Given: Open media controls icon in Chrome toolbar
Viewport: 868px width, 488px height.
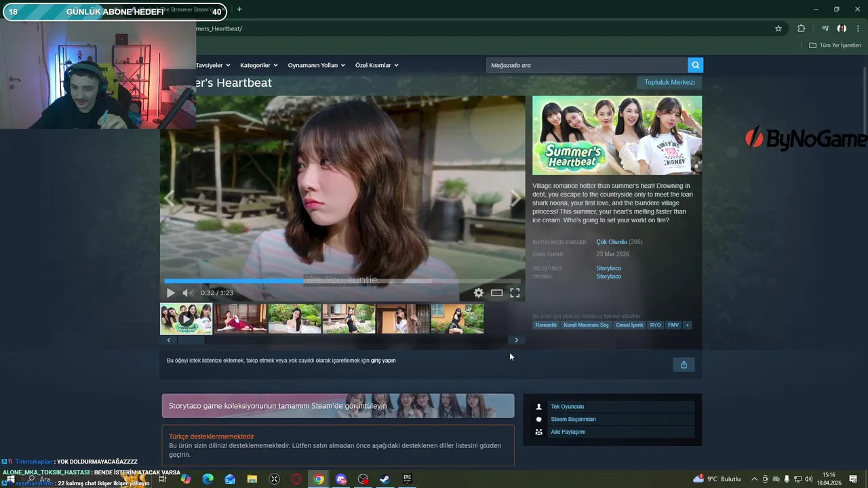Looking at the screenshot, I should (x=825, y=28).
